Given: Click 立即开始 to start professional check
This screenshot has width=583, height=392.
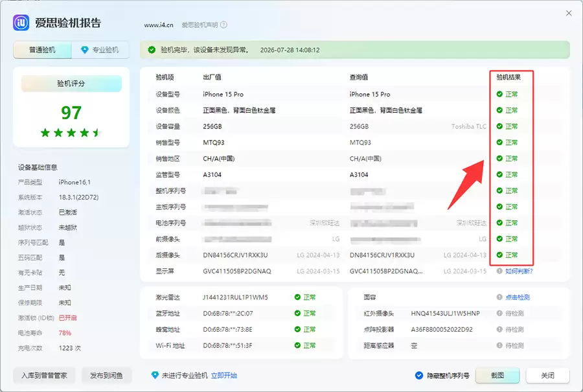Looking at the screenshot, I should point(224,375).
